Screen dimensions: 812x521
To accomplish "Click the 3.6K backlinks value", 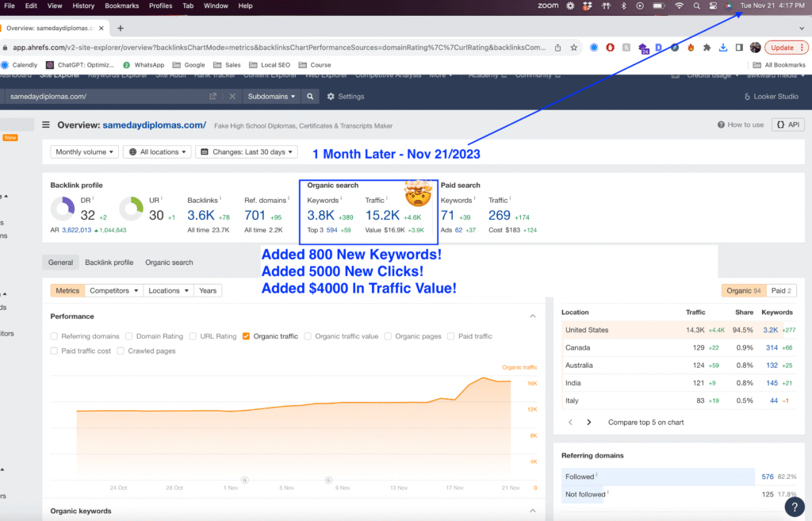I will point(201,215).
